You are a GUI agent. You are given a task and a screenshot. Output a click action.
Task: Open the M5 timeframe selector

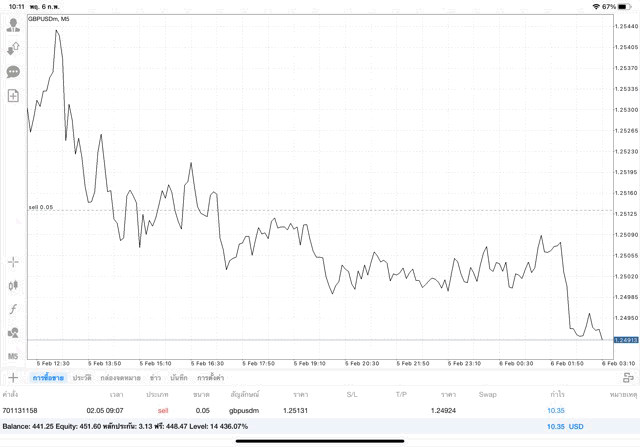point(13,356)
